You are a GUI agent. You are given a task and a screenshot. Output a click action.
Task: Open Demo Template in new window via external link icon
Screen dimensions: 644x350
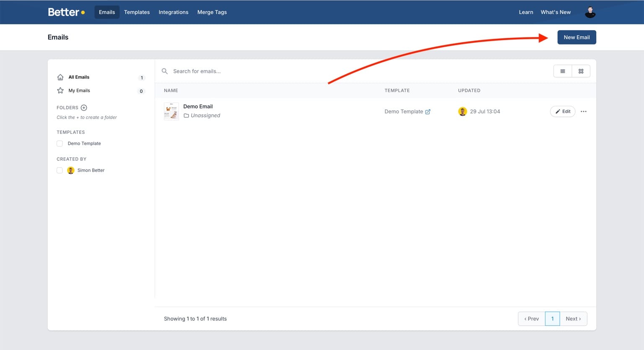click(428, 111)
